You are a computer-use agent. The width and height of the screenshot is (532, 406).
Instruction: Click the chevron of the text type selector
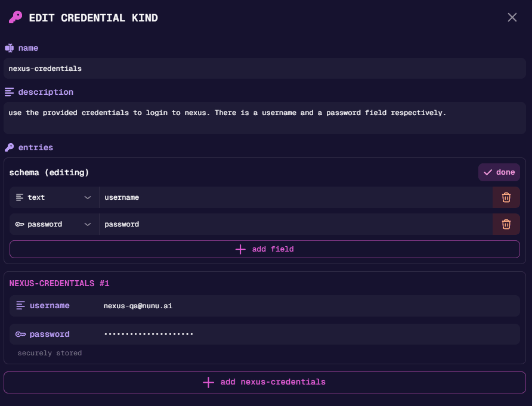click(88, 197)
